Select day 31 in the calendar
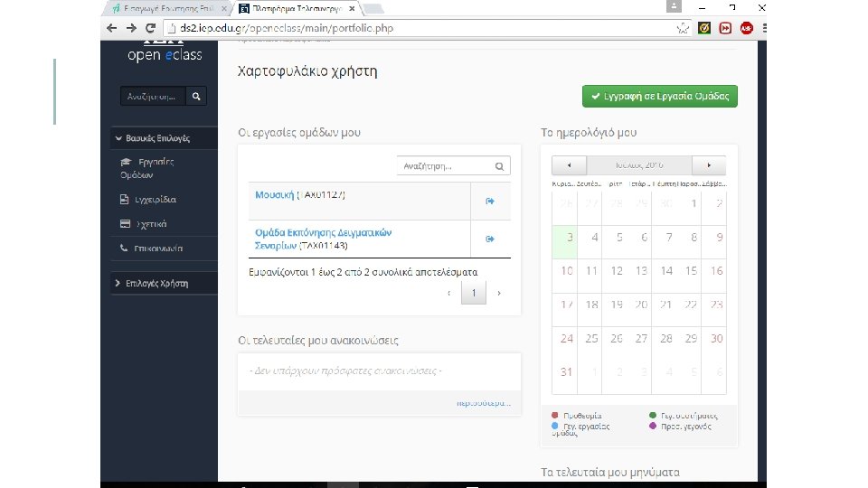This screenshot has height=488, width=868. pos(566,371)
